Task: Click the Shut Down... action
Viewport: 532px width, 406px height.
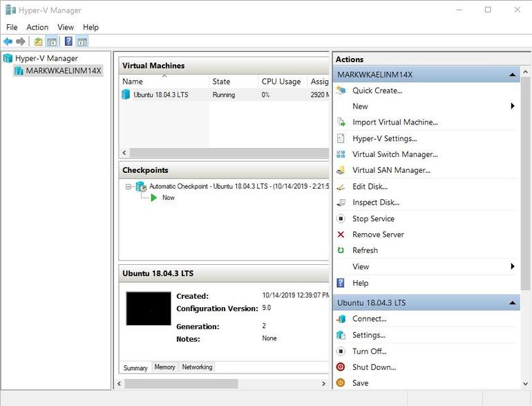Action: tap(374, 367)
